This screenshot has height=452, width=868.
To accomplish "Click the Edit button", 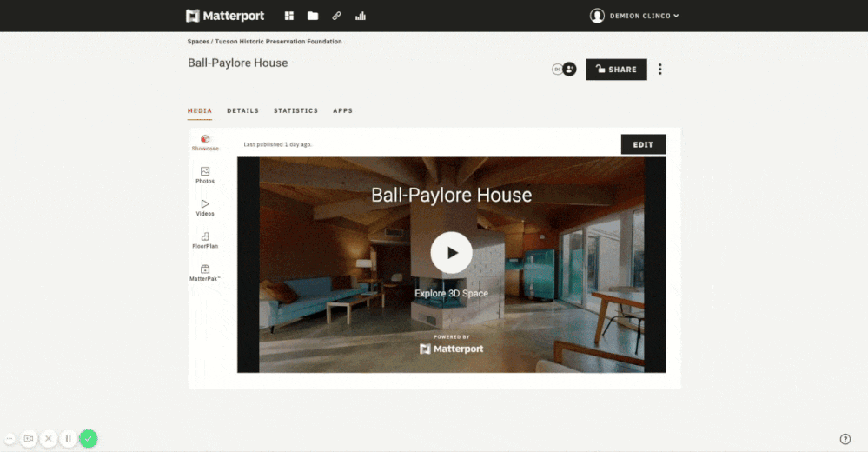I will tap(643, 144).
